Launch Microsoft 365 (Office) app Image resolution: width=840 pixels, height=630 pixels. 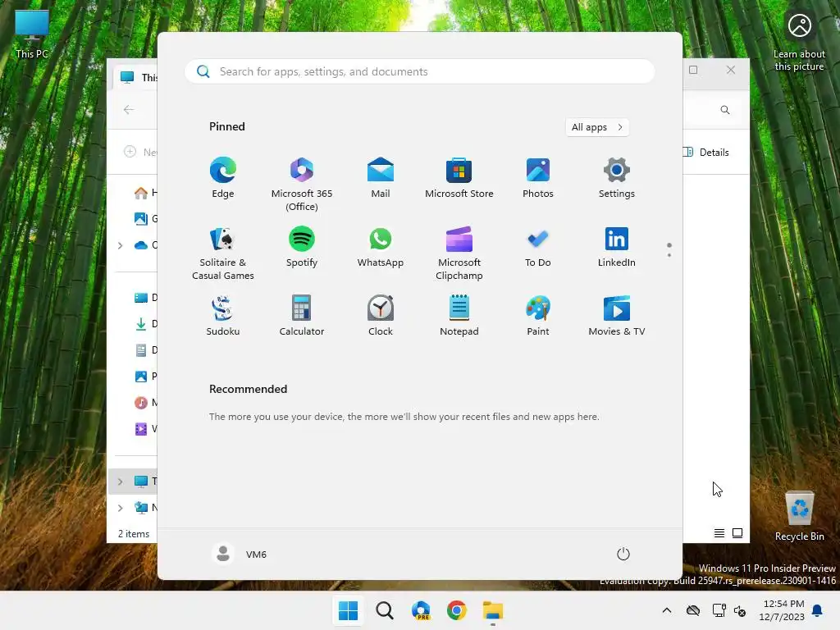coord(302,185)
